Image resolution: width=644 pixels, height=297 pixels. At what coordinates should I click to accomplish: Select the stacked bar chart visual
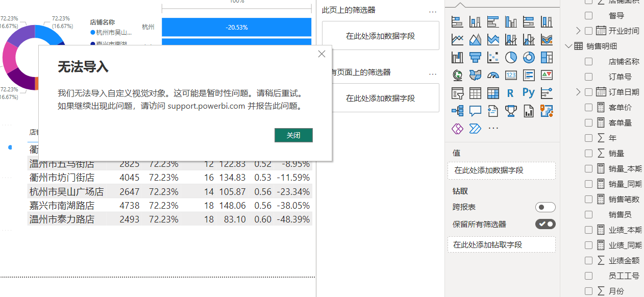pyautogui.click(x=457, y=21)
